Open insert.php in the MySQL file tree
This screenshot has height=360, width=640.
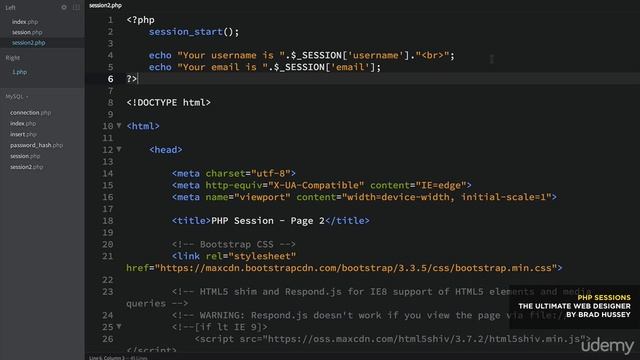pyautogui.click(x=23, y=134)
